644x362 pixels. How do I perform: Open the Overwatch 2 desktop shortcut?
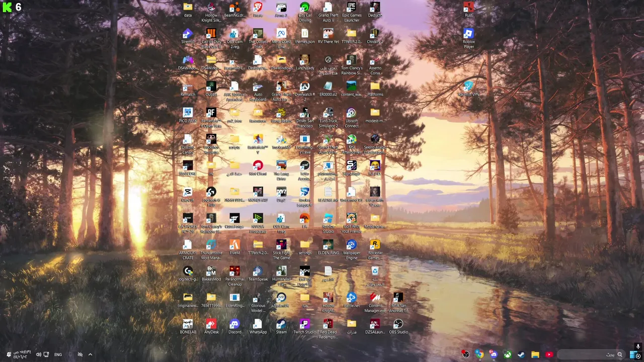[305, 92]
